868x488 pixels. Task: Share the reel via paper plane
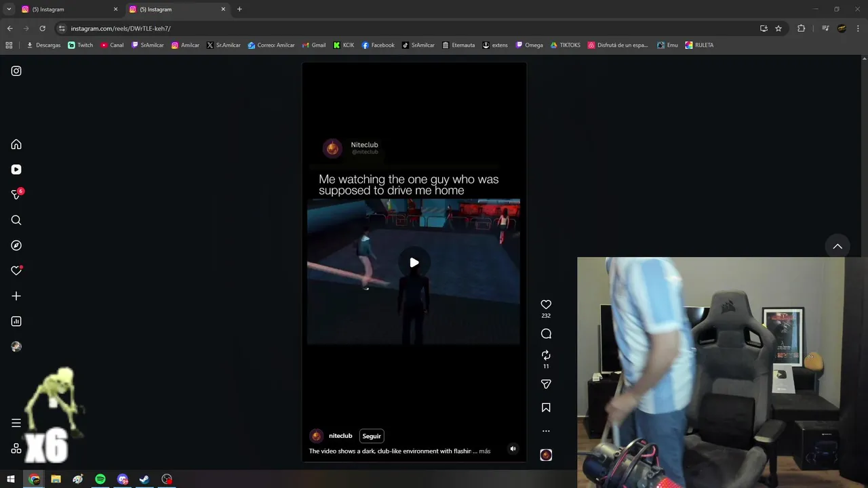coord(546,384)
